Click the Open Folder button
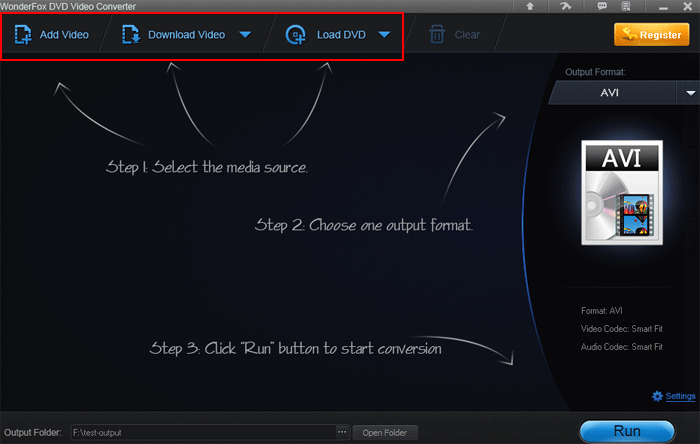Viewport: 700px width, 444px height. click(x=385, y=432)
